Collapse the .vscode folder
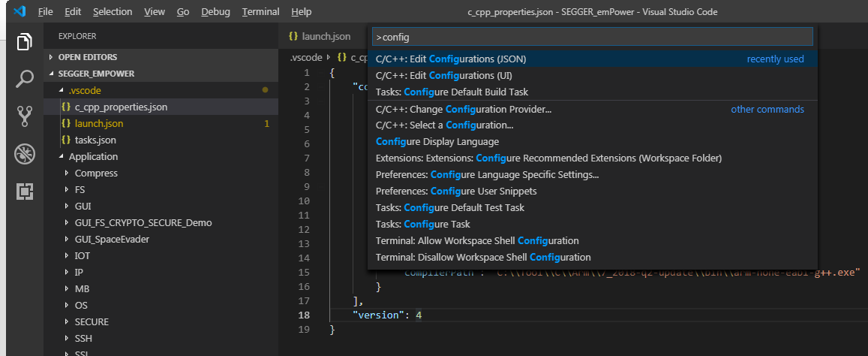This screenshot has width=868, height=356. [161, 90]
